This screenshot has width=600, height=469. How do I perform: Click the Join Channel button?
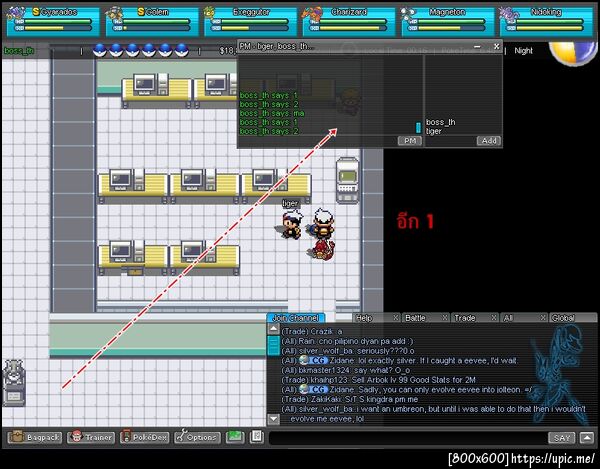point(295,318)
